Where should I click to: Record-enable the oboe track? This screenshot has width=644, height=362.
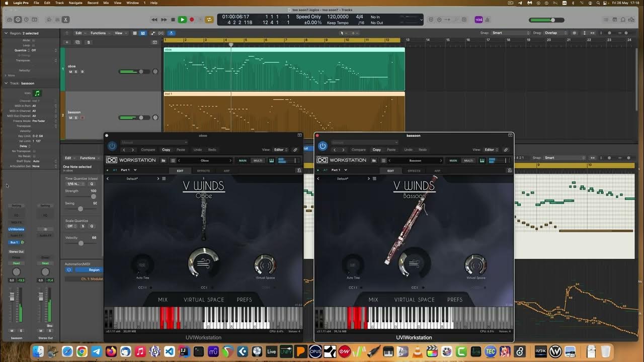(x=82, y=72)
